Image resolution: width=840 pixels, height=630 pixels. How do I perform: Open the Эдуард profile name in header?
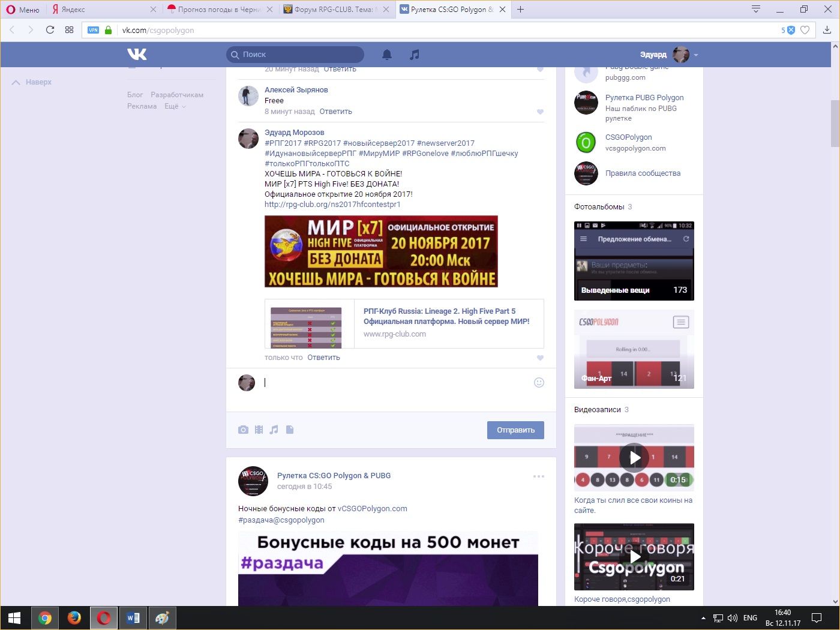653,55
